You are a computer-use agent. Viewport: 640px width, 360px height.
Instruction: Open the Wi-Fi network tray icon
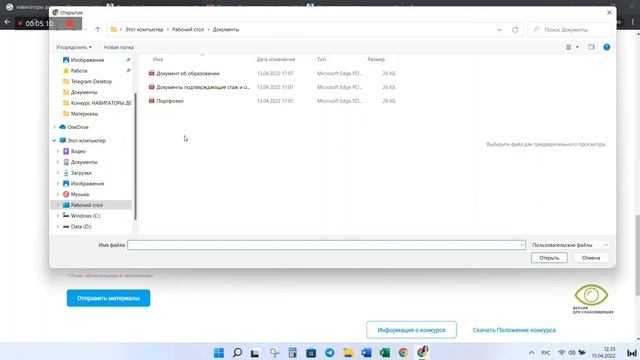562,353
